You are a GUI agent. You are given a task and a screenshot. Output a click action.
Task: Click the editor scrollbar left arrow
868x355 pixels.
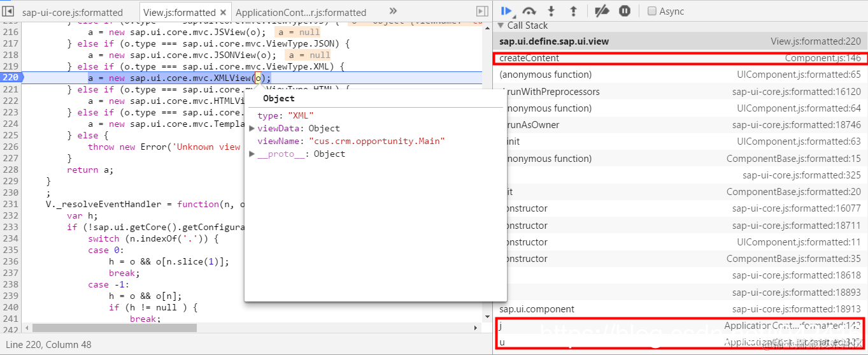pos(27,328)
